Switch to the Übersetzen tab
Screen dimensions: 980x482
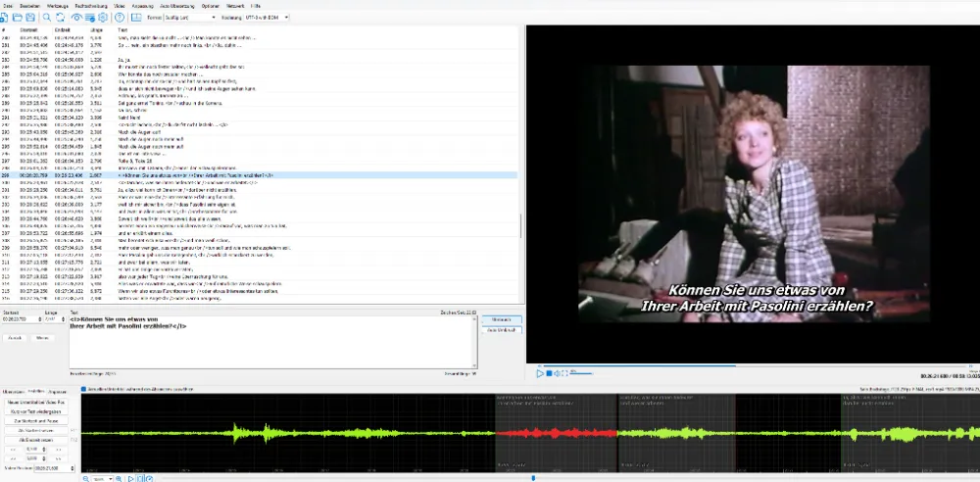[x=13, y=391]
